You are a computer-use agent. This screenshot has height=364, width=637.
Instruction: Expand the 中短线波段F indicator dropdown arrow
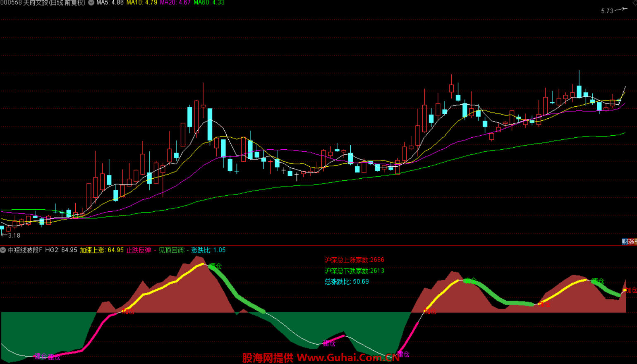pos(3,250)
